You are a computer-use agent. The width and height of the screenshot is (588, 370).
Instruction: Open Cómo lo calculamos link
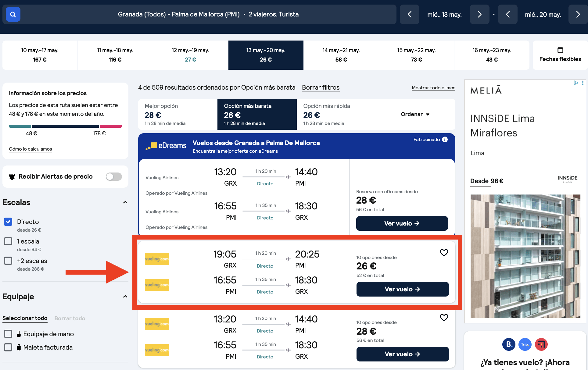point(30,149)
